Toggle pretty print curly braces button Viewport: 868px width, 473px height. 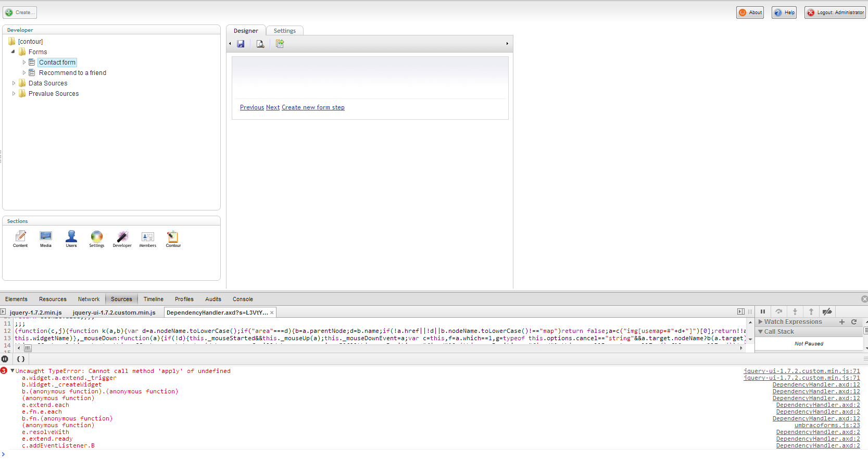tap(21, 359)
